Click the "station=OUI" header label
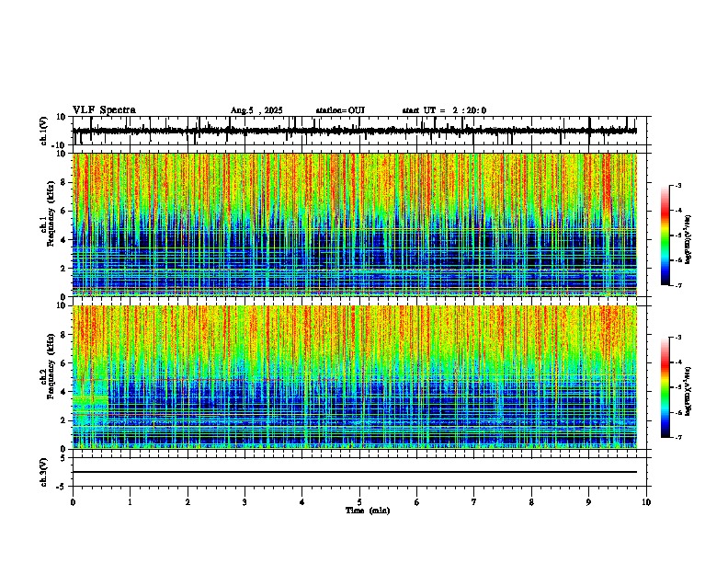728x563 pixels. point(340,110)
